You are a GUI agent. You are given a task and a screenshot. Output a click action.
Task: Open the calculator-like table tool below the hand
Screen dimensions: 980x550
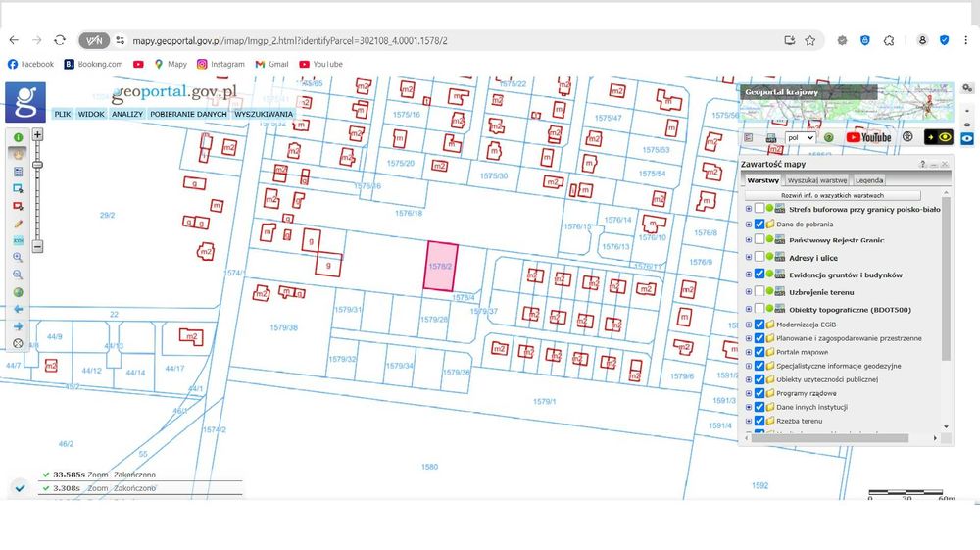[18, 172]
